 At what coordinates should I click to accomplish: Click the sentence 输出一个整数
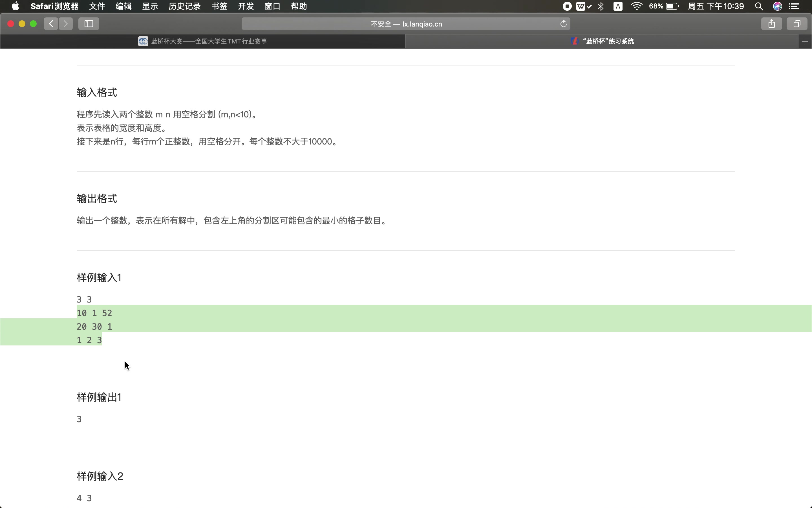[x=232, y=221]
